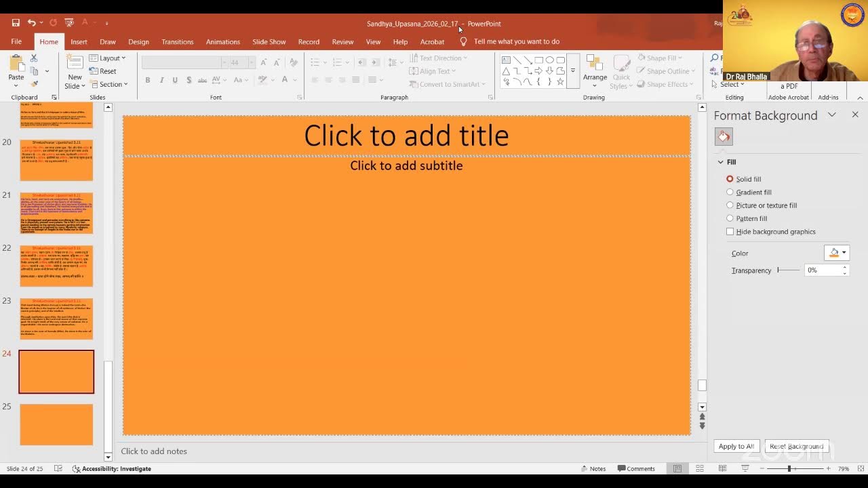Screen dimensions: 868x488
Task: Toggle Italic formatting
Action: pyautogui.click(x=161, y=80)
